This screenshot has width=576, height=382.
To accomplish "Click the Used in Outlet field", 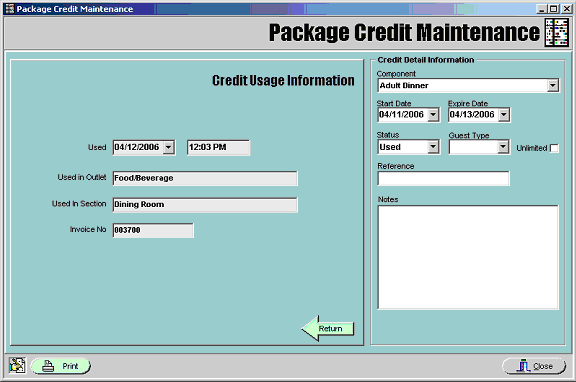I will point(205,178).
